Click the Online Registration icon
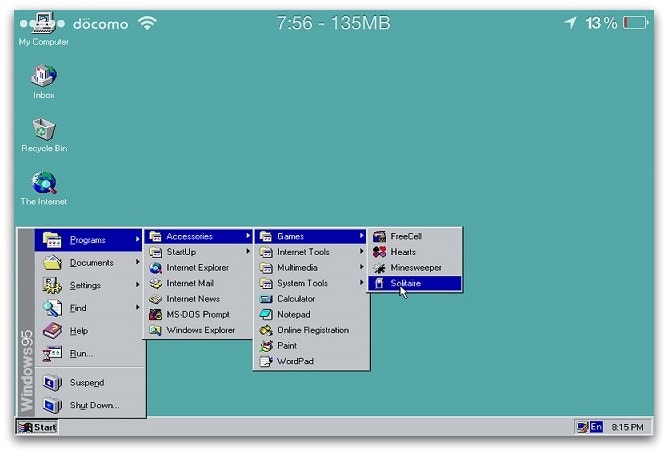Viewport: 668px width, 454px height. (266, 330)
